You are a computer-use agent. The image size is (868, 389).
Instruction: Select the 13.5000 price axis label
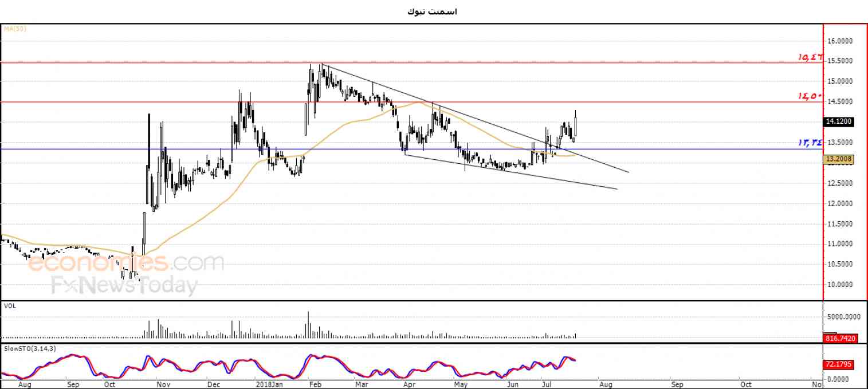(840, 142)
